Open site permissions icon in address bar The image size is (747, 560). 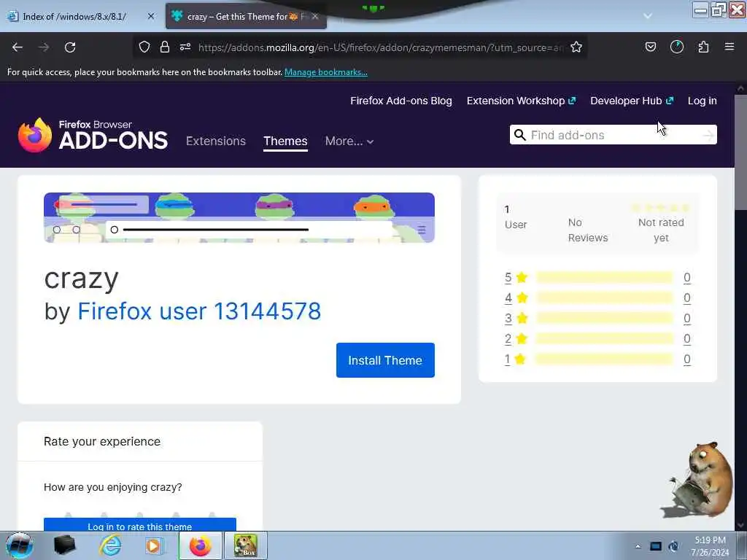[x=185, y=47]
